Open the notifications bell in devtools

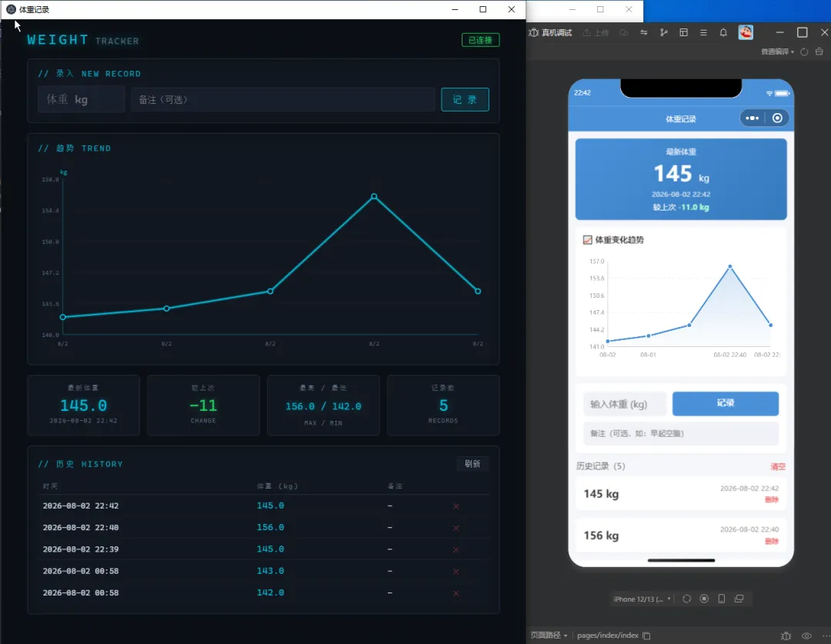point(723,33)
